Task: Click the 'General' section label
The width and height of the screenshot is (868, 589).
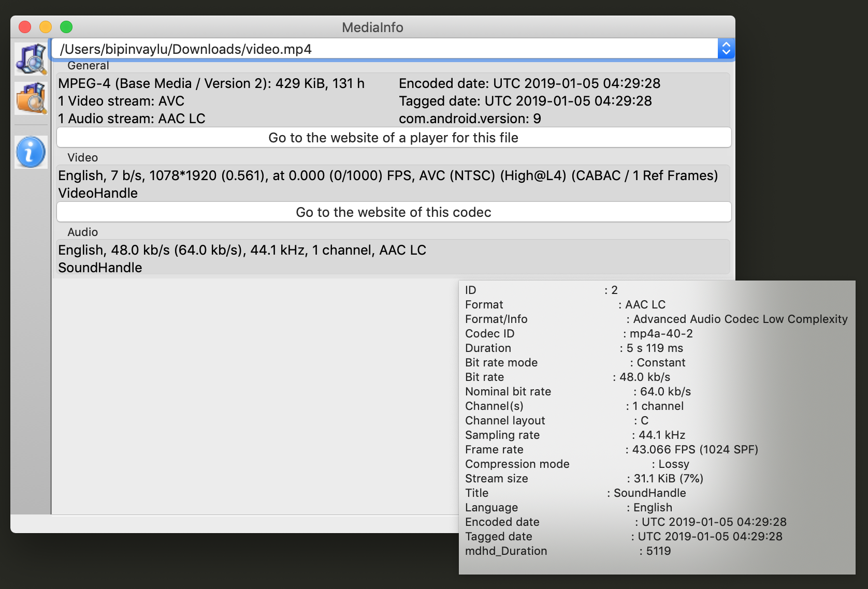Action: pos(88,66)
